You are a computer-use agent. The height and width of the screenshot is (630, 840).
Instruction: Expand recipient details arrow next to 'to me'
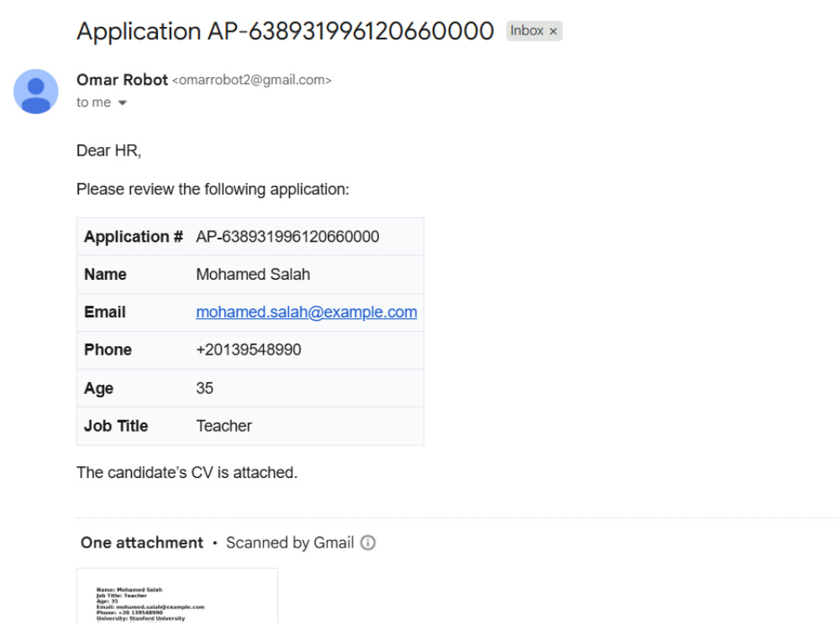click(122, 102)
